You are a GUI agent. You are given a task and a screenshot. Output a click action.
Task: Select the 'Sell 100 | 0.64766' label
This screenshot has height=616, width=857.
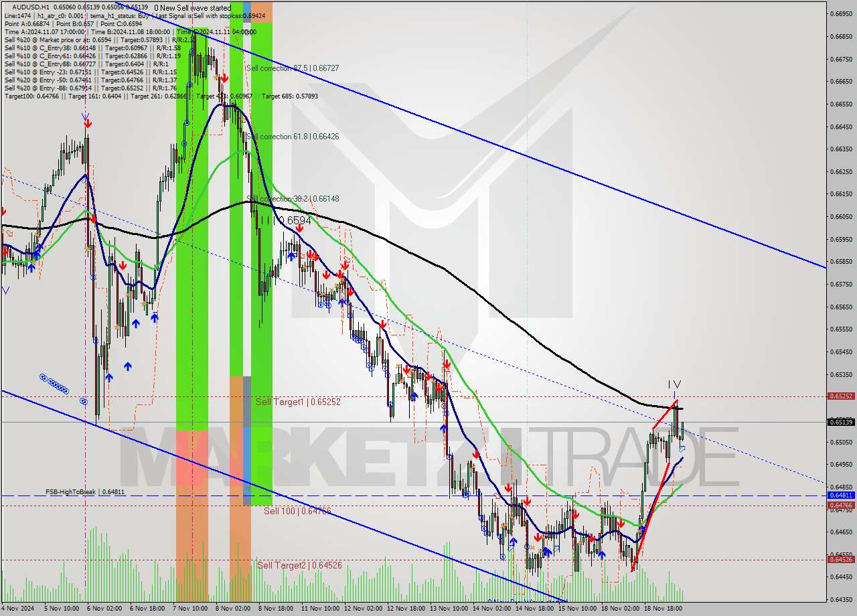(x=297, y=511)
